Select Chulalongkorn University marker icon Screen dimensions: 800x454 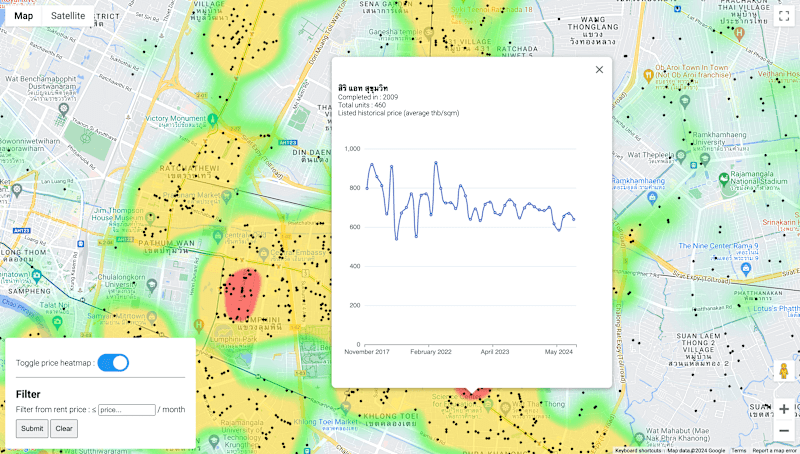coord(152,285)
